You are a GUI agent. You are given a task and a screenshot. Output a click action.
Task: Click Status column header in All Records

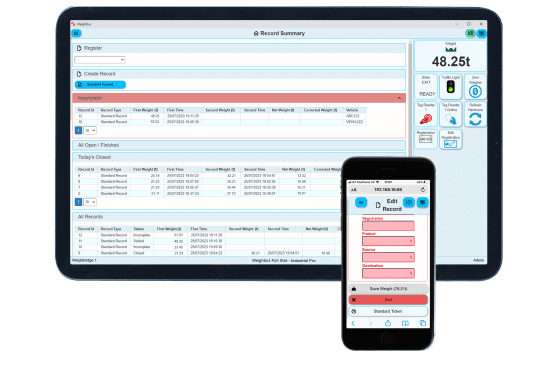pos(139,229)
